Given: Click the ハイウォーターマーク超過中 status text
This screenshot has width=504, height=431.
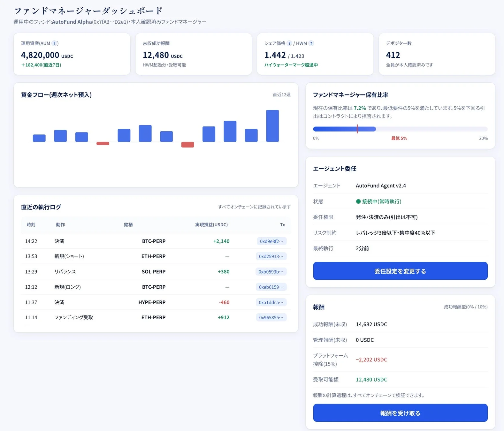Looking at the screenshot, I should click(x=291, y=65).
